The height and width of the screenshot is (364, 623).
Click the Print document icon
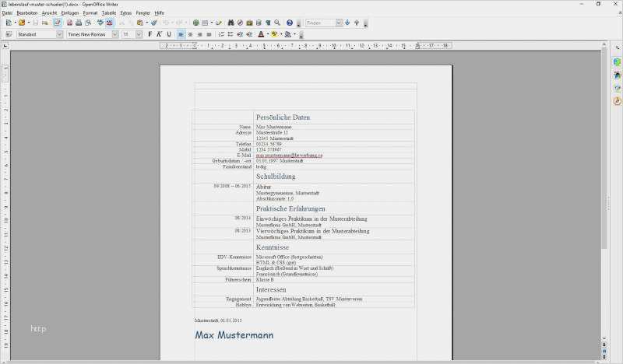click(79, 23)
